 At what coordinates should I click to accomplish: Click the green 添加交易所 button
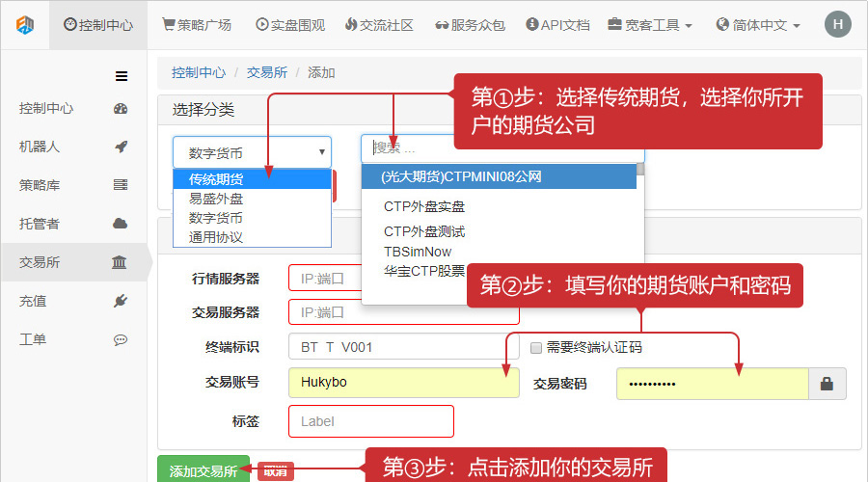[x=203, y=470]
